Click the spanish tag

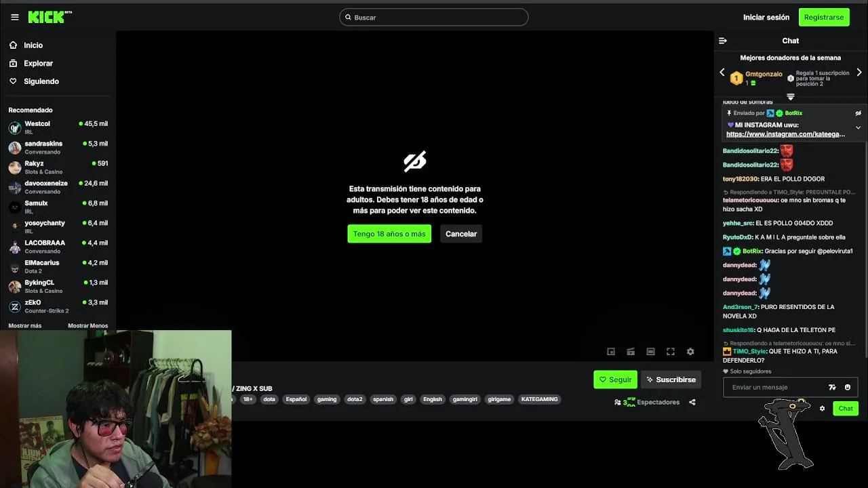tap(383, 399)
